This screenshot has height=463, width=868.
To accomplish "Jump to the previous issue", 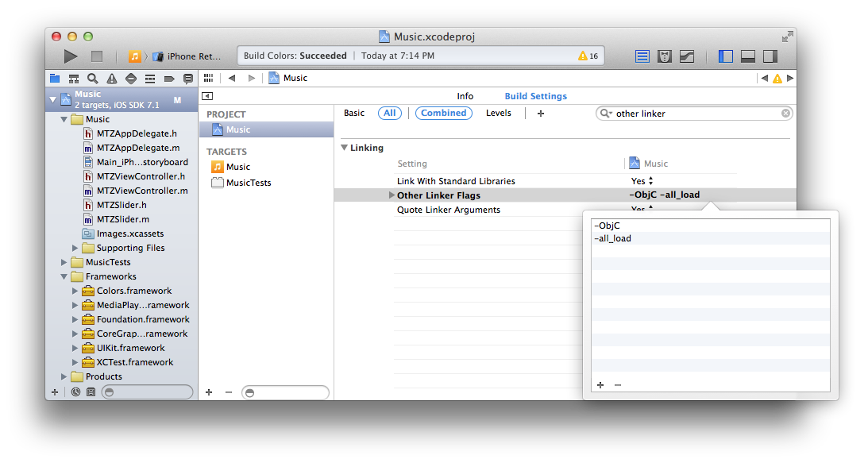I will tap(765, 78).
